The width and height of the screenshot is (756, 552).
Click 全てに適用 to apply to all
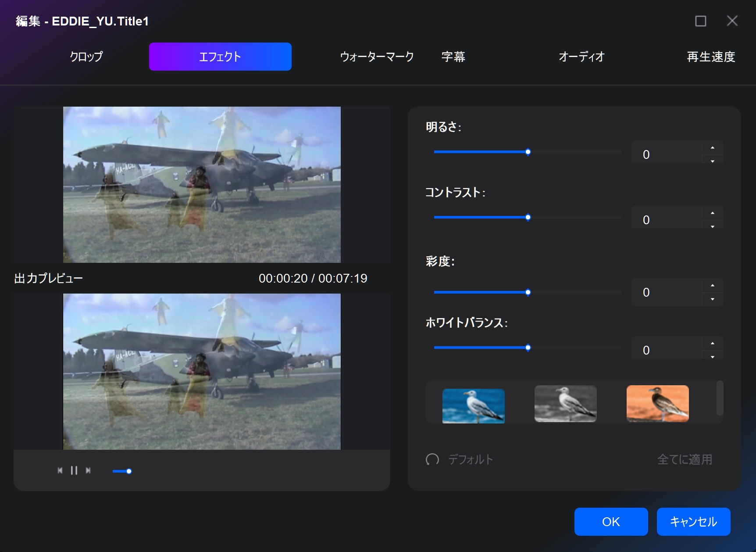tap(685, 459)
